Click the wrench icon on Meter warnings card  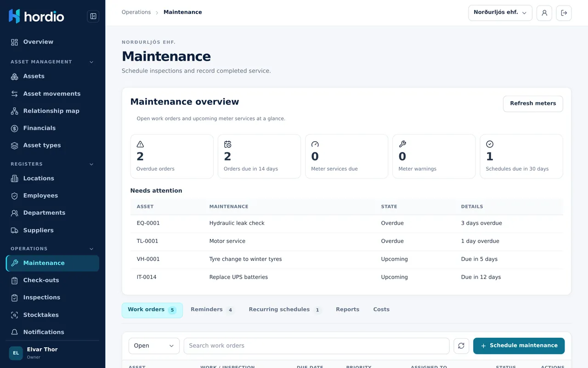click(402, 144)
